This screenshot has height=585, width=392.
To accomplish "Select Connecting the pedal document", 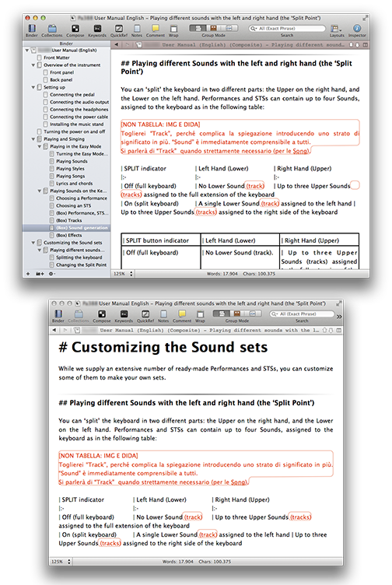I will coord(72,95).
